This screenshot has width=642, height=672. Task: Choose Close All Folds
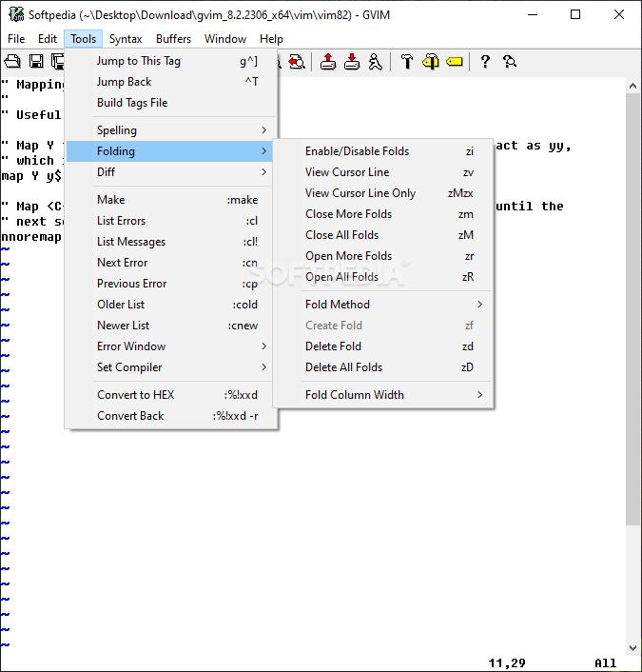pyautogui.click(x=383, y=235)
